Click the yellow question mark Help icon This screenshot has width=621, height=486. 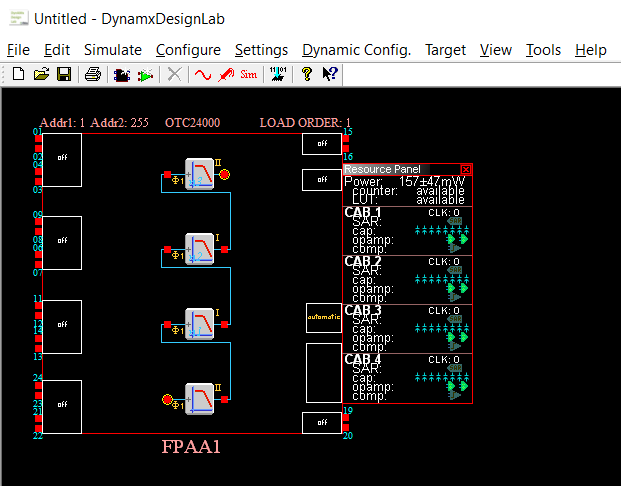pos(307,74)
